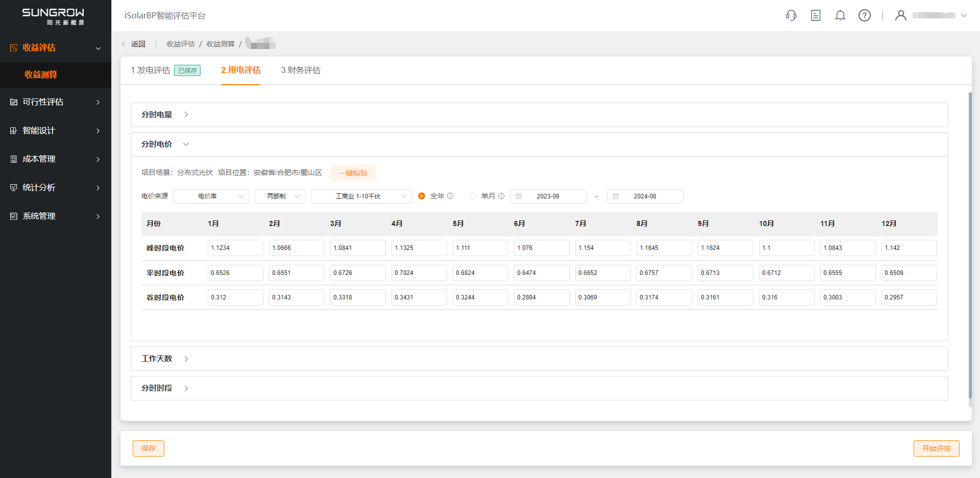980x478 pixels.
Task: Open the 工商业 1-10千伏 voltage dropdown
Action: [361, 196]
